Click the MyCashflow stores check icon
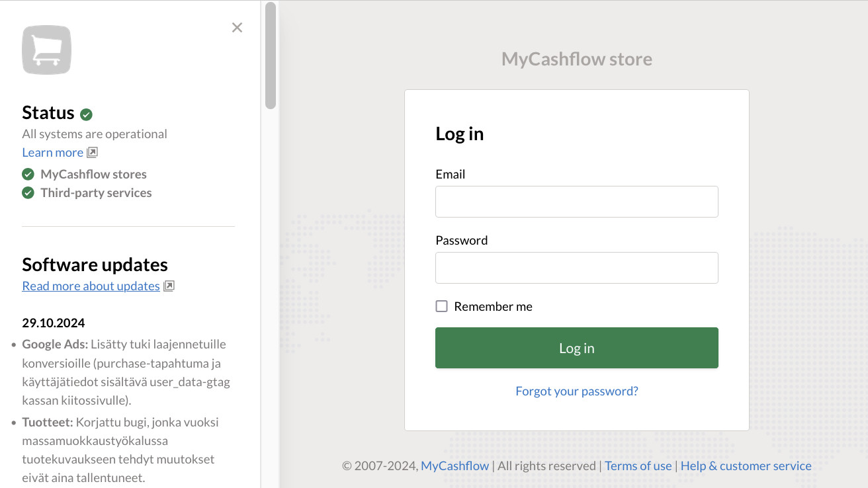Image resolution: width=868 pixels, height=488 pixels. click(x=28, y=174)
